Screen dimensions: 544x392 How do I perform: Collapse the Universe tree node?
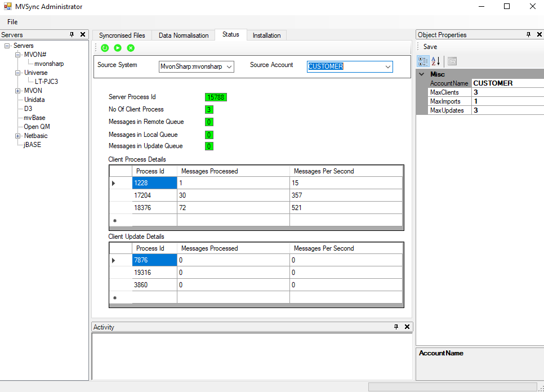pyautogui.click(x=17, y=73)
